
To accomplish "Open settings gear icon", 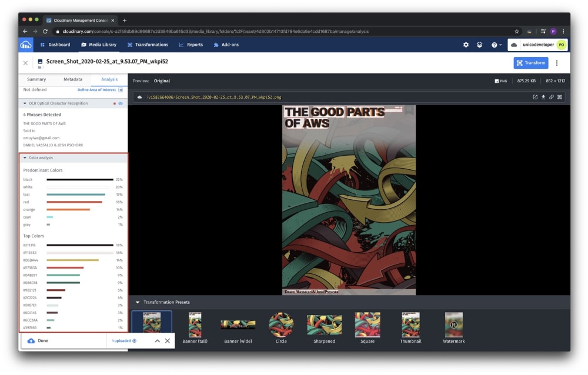I will tap(466, 45).
